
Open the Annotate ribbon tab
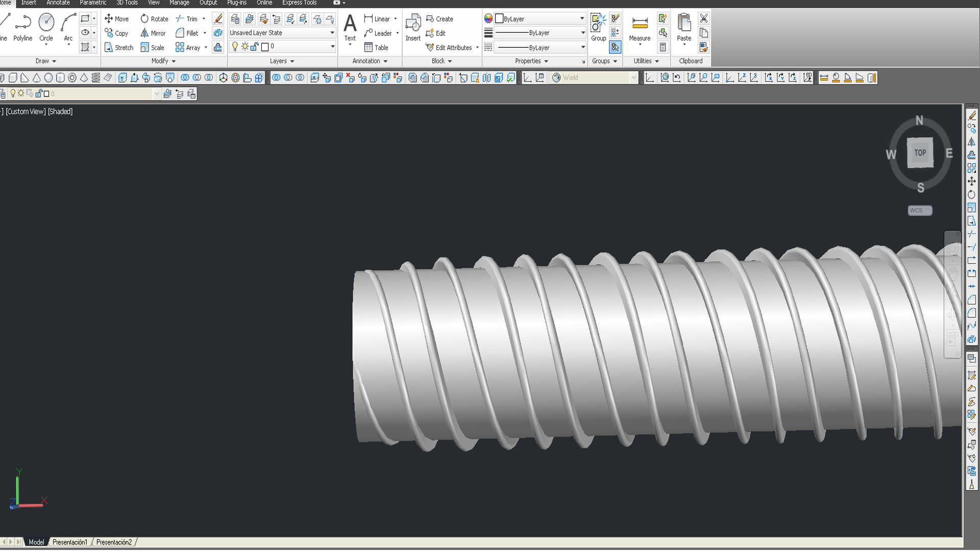(x=58, y=3)
